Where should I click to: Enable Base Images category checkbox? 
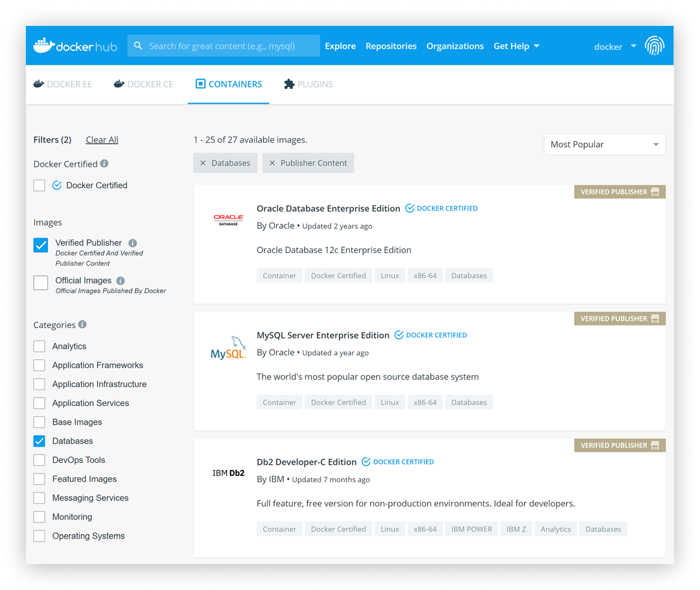click(40, 422)
